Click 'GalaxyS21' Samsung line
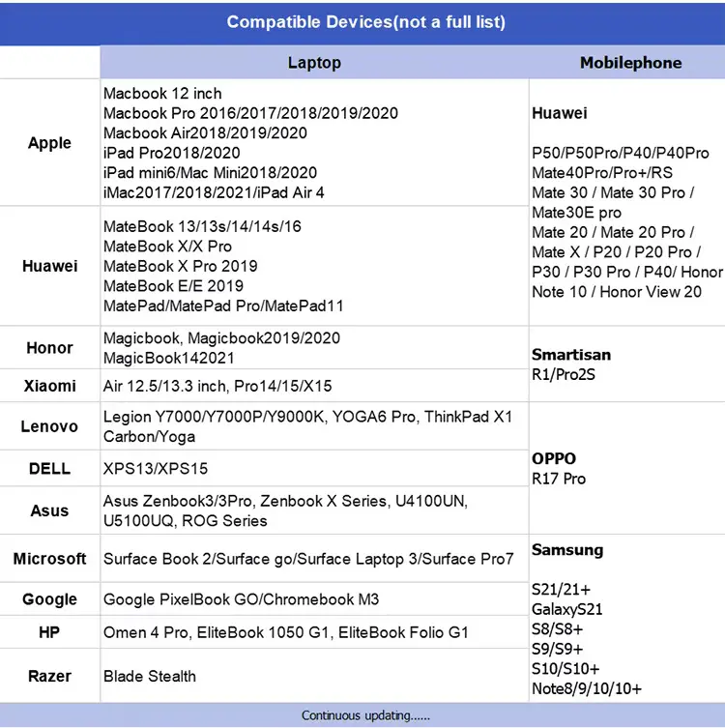 567,609
